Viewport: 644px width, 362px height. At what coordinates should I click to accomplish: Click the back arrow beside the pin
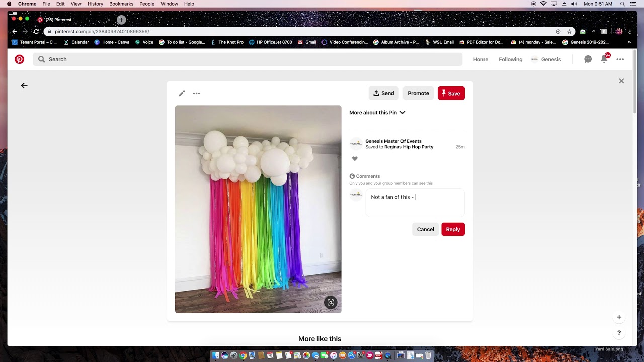point(24,86)
